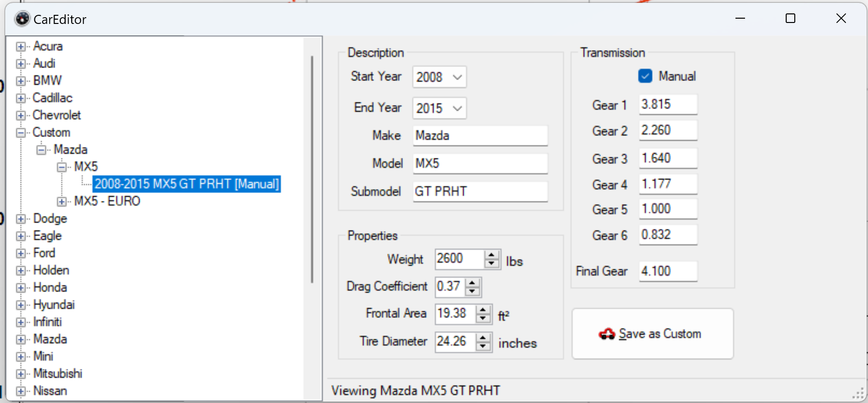This screenshot has width=868, height=403.
Task: Click into the Weight value field
Action: click(x=459, y=259)
